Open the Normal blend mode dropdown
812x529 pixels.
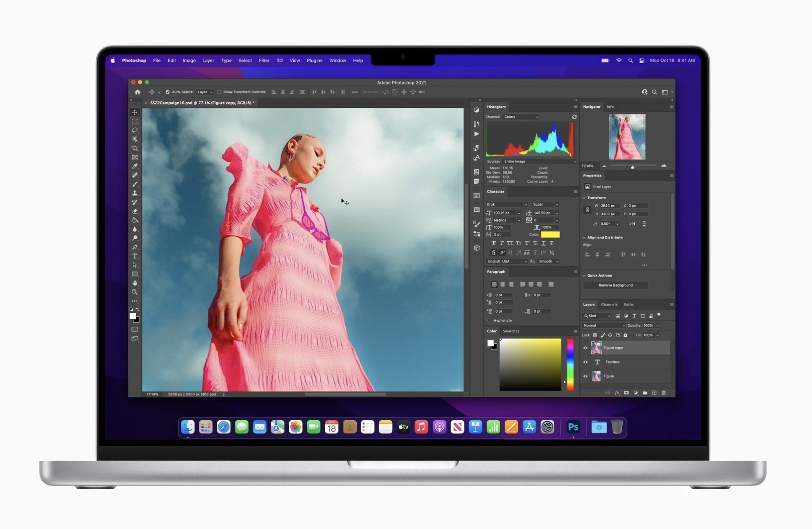[604, 326]
